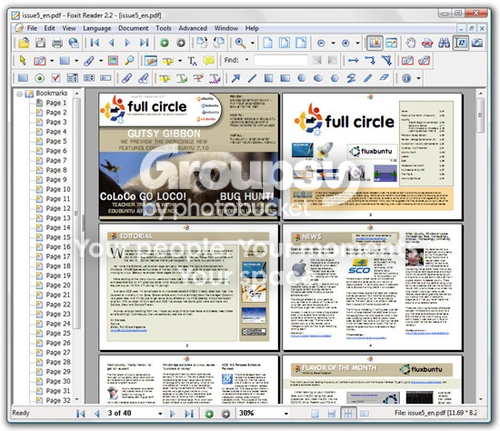
Task: Open the Find options dropdown arrow
Action: 247,60
